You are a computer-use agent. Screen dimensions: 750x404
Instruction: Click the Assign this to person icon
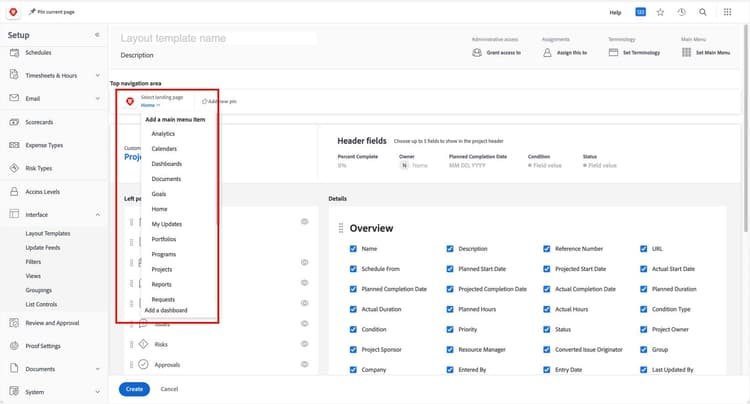point(547,53)
